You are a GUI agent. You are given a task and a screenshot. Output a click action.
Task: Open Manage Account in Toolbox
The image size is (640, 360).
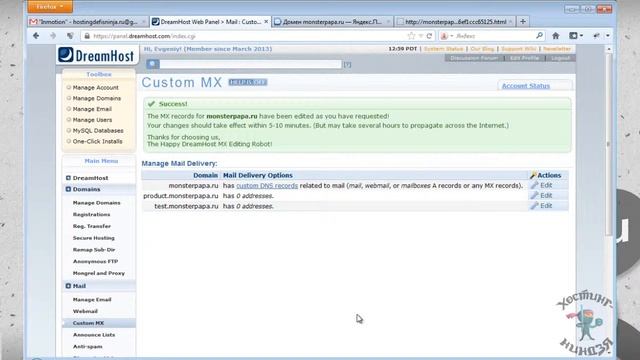pos(96,88)
